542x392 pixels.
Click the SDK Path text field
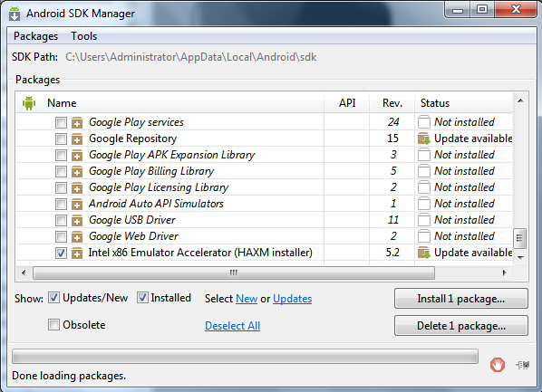(x=191, y=57)
